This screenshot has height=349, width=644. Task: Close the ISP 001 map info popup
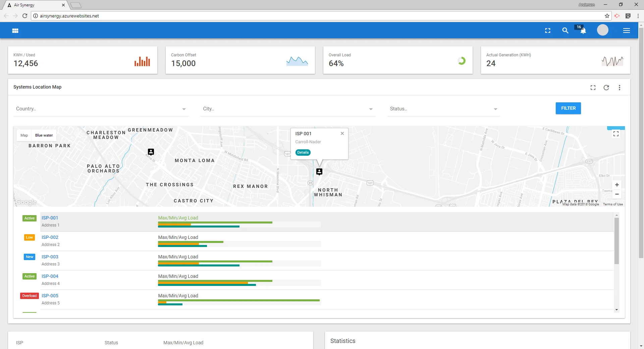[342, 134]
